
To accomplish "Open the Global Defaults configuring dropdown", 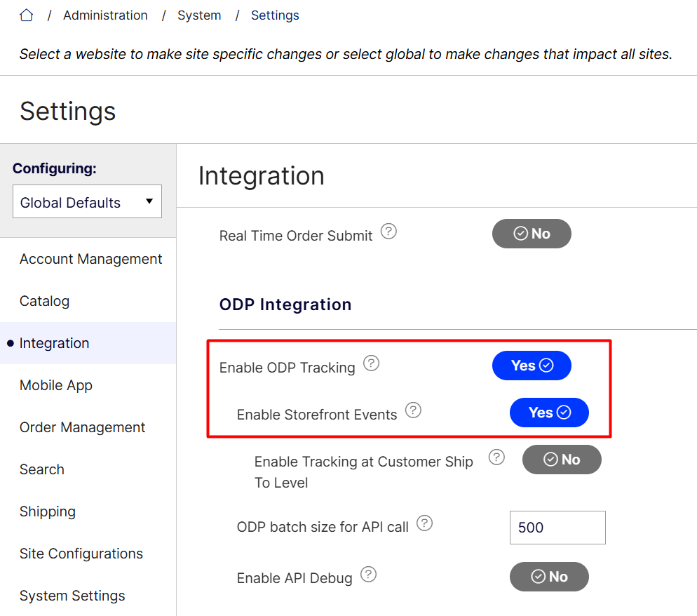I will point(87,202).
